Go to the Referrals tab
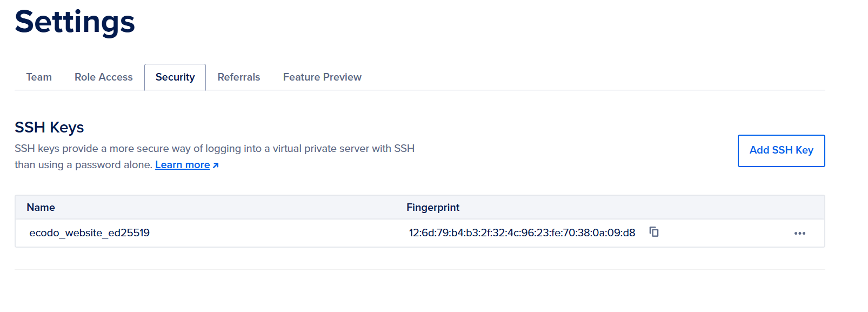 pos(239,77)
